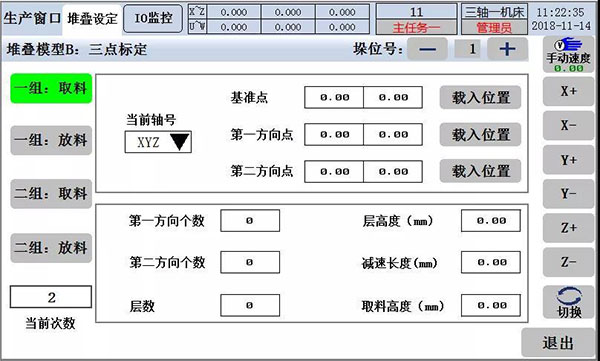This screenshot has width=600, height=361.
Task: Jog axis with Y- button
Action: click(568, 193)
